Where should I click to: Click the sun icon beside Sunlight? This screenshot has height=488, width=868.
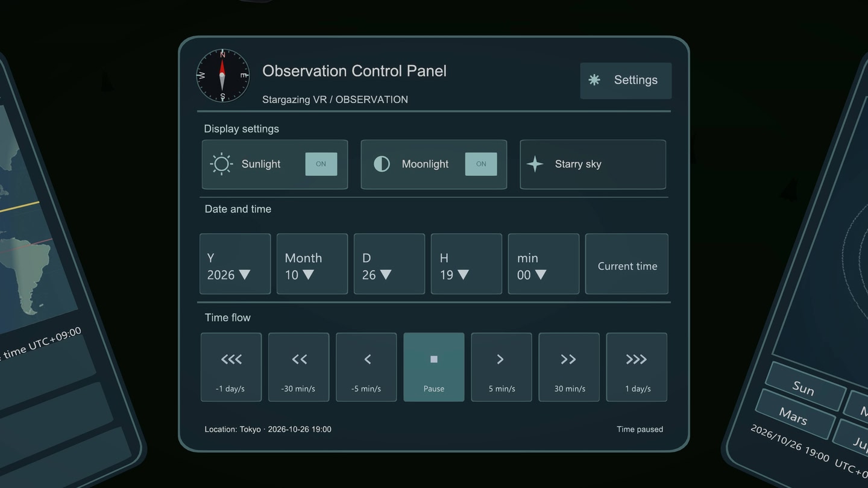pyautogui.click(x=221, y=164)
